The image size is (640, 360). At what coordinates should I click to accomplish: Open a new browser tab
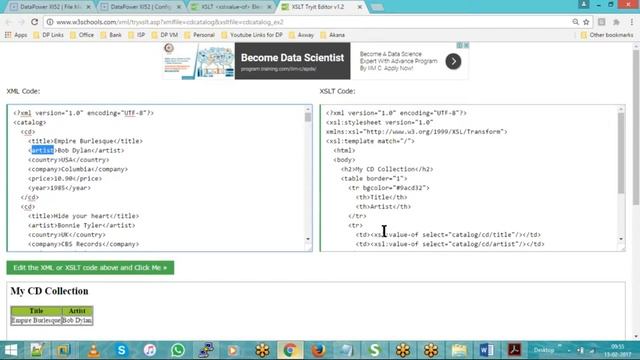(x=377, y=7)
